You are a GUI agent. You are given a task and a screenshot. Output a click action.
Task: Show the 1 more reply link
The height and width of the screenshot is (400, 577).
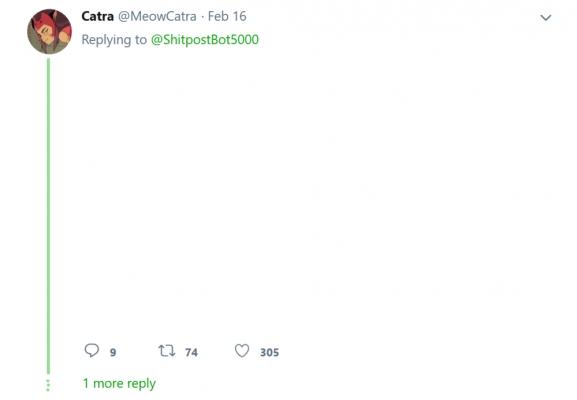(119, 383)
